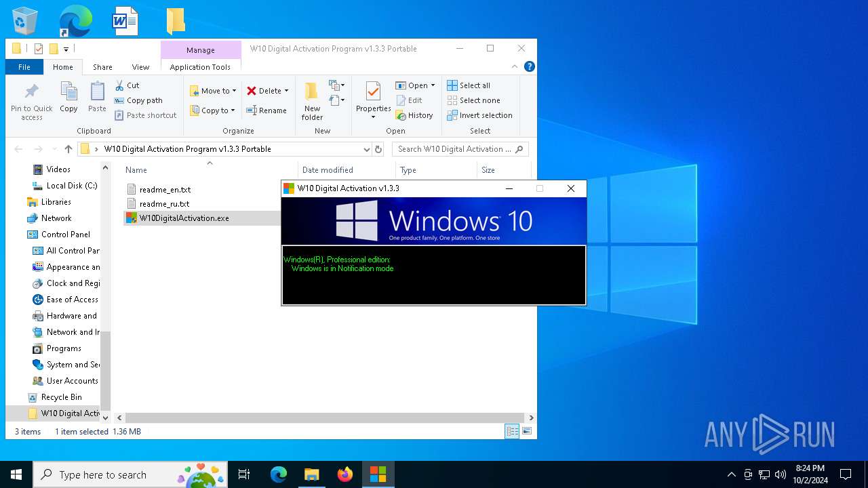Open Task View on taskbar

244,474
